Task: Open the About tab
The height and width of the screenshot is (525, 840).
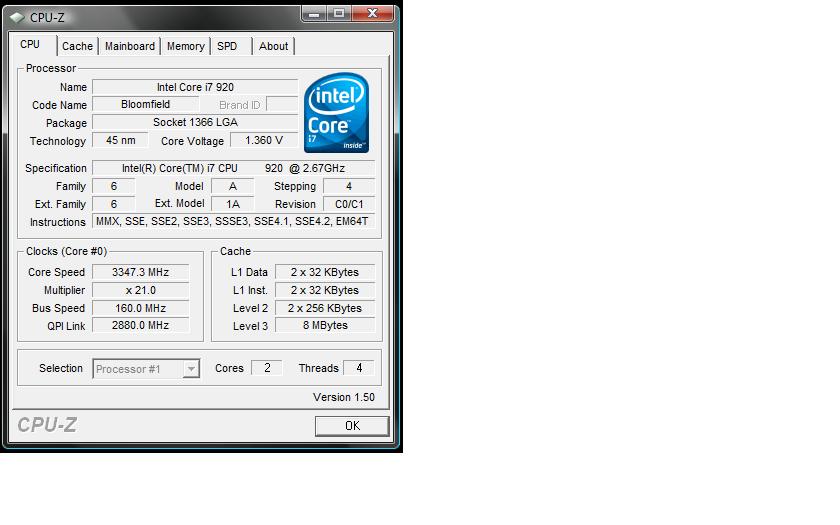Action: click(273, 46)
